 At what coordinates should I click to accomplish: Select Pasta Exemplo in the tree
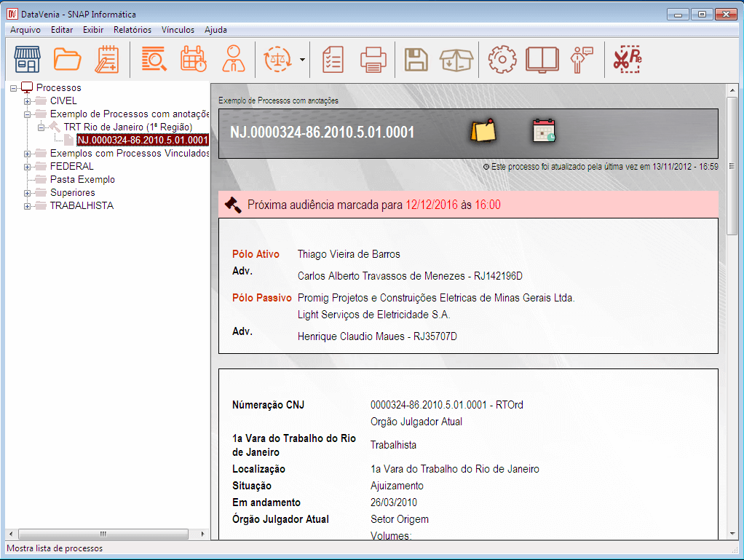(x=82, y=180)
